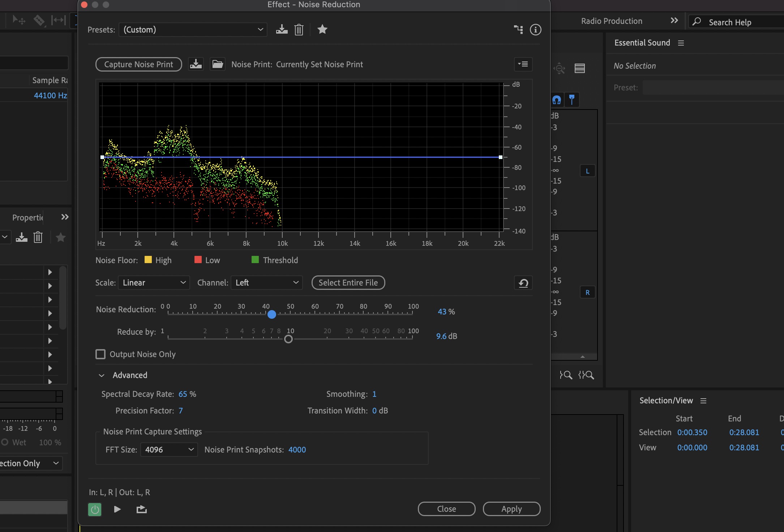Open the Selection/View panel tab

tap(666, 400)
